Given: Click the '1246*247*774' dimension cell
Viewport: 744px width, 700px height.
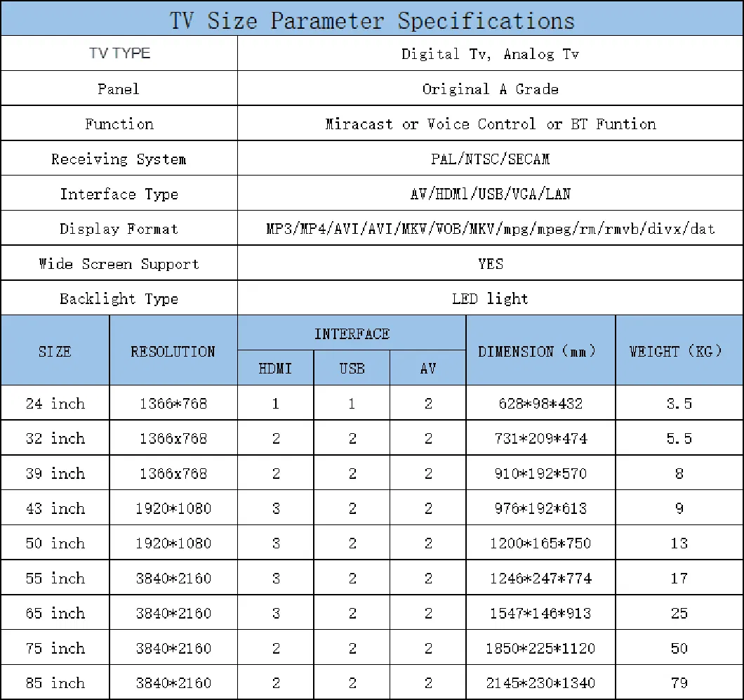Looking at the screenshot, I should pos(540,579).
